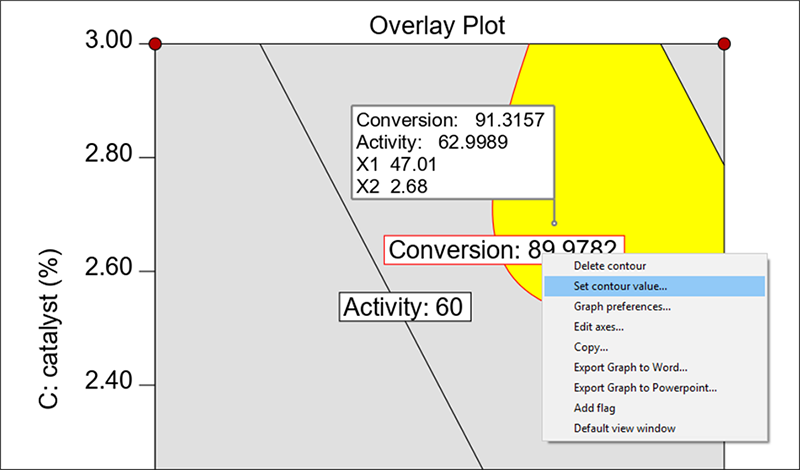Click the Activity: 60 contour label
This screenshot has height=470, width=800.
(x=405, y=307)
